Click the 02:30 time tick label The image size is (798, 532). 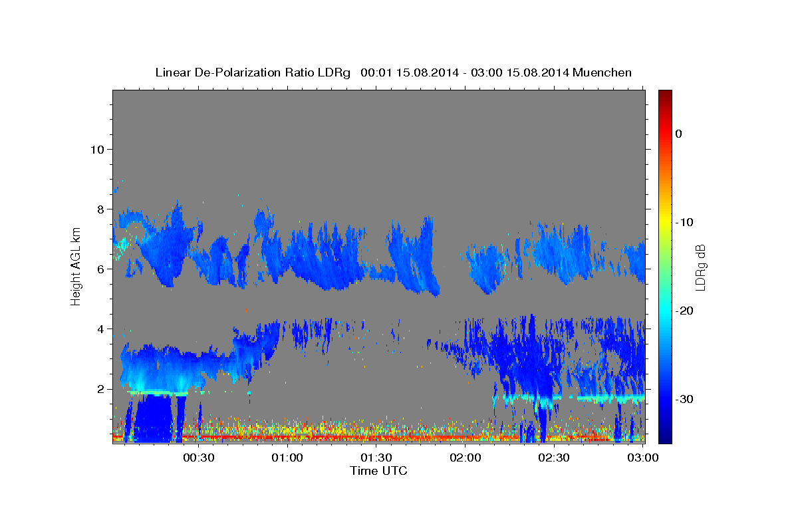(x=554, y=458)
